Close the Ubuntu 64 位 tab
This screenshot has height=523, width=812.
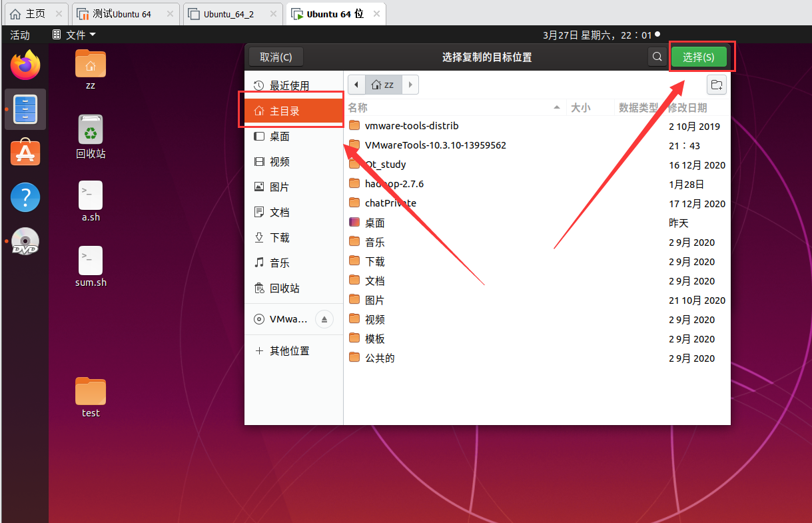pyautogui.click(x=376, y=14)
